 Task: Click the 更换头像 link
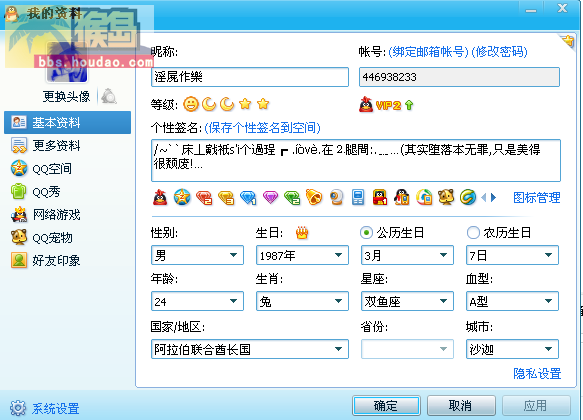click(x=67, y=96)
